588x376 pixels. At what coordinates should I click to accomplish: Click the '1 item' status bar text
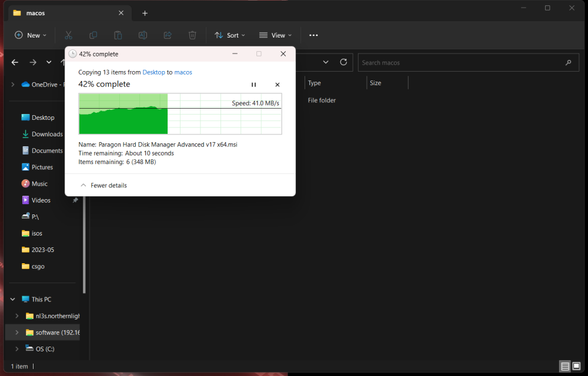[19, 366]
